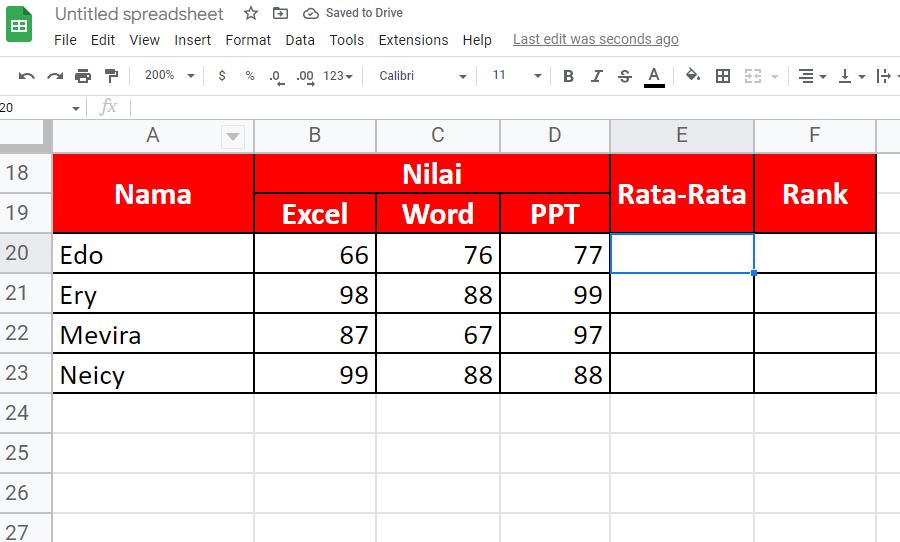Select the Rata-Rata header cell
The image size is (900, 542).
pos(682,193)
